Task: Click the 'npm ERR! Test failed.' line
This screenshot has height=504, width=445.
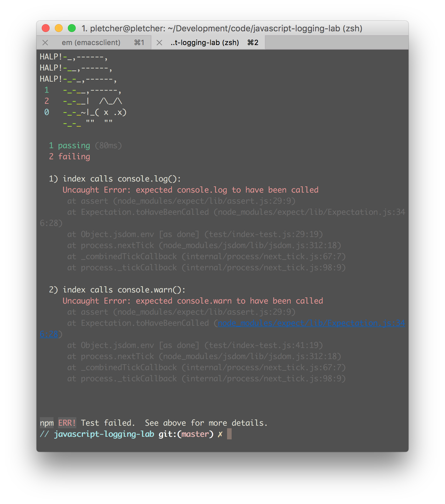Action: pos(154,423)
